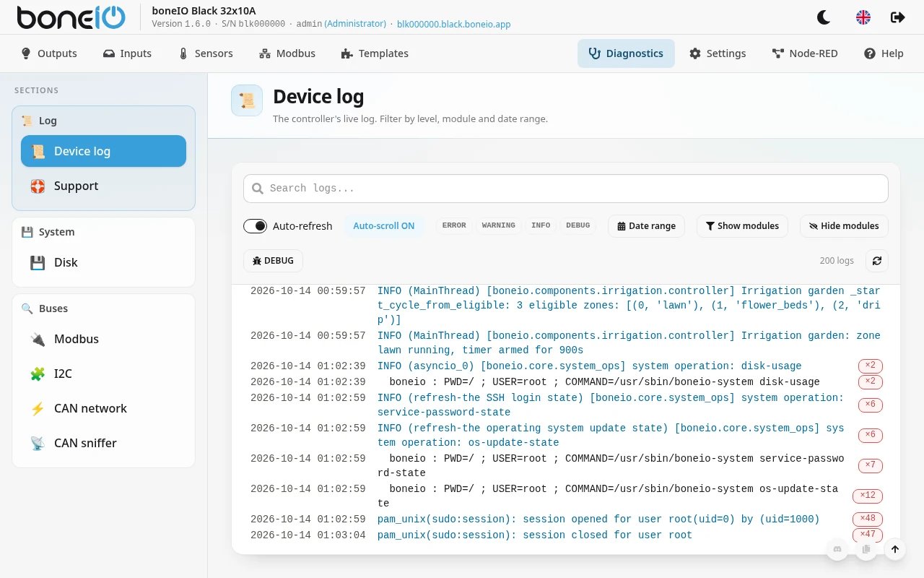Click the ×48 repeat badge

point(868,518)
